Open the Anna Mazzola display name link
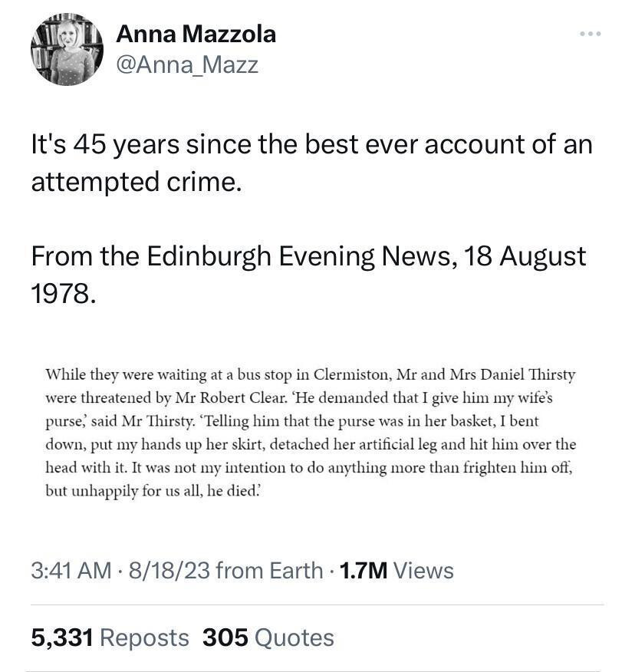This screenshot has height=672, width=635. [196, 34]
